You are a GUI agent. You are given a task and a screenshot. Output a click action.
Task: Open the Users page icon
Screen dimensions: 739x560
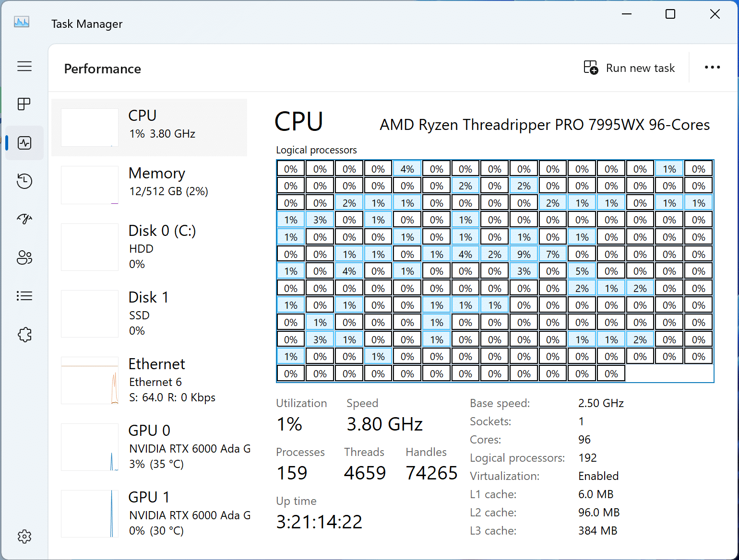click(x=24, y=257)
